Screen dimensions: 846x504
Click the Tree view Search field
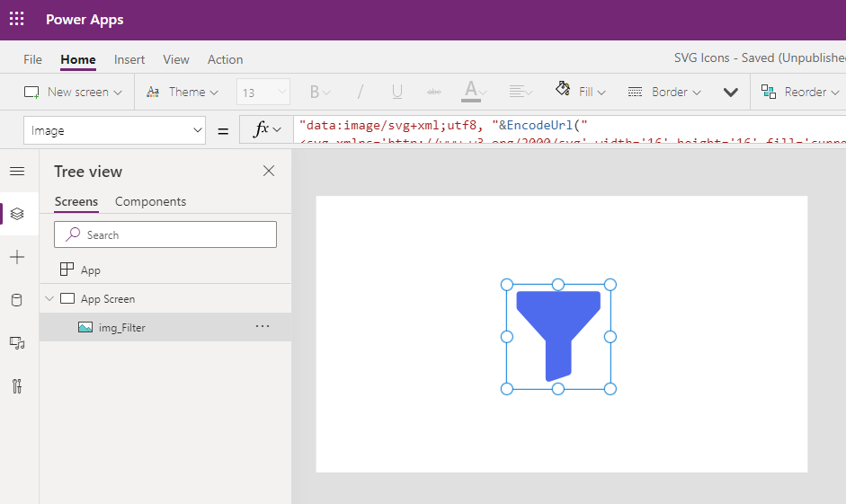[x=165, y=234]
